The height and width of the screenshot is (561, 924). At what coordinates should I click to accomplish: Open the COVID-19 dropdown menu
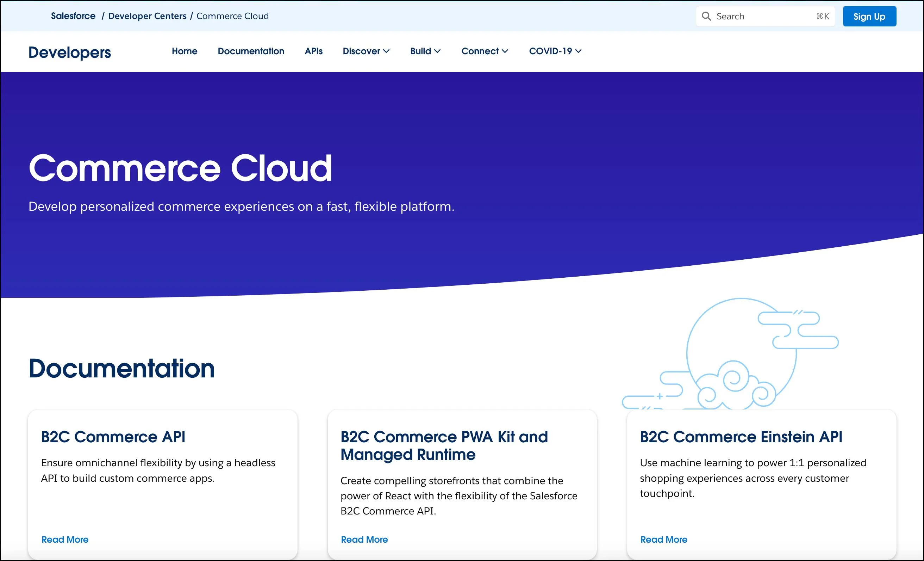click(556, 51)
